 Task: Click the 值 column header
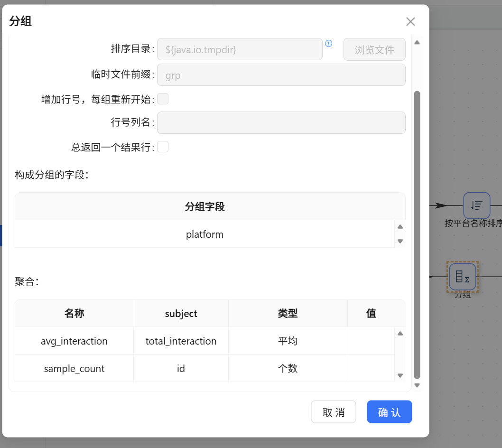(371, 313)
